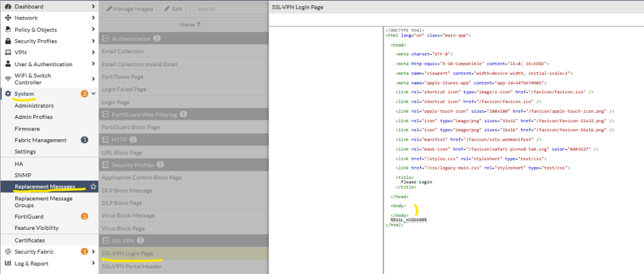Expand the Security Profiles chevron
This screenshot has height=274, width=644.
(x=94, y=41)
